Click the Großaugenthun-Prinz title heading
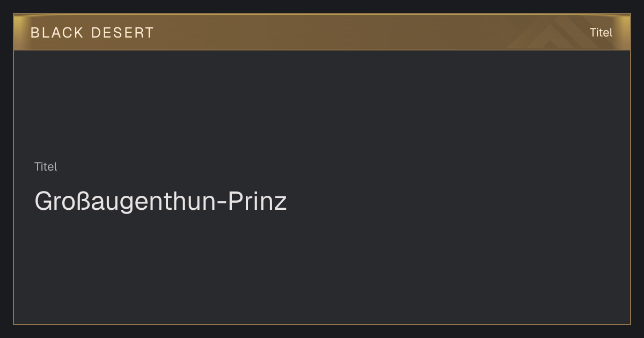This screenshot has width=644, height=338. pos(160,202)
